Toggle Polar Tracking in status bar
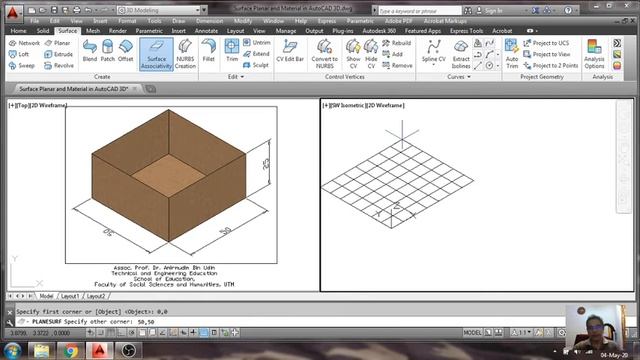The height and width of the screenshot is (360, 640). [x=131, y=333]
